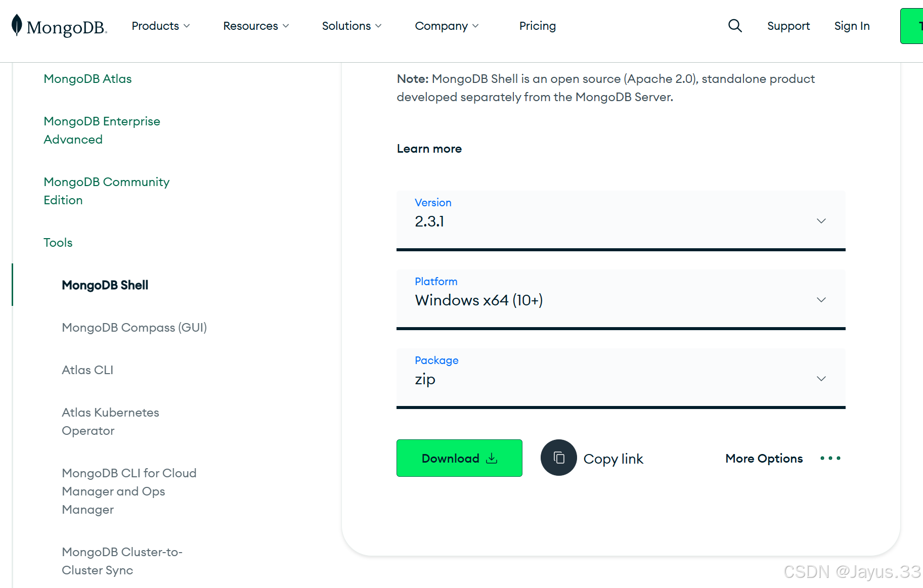923x588 pixels.
Task: Select Tools in the sidebar
Action: [58, 243]
